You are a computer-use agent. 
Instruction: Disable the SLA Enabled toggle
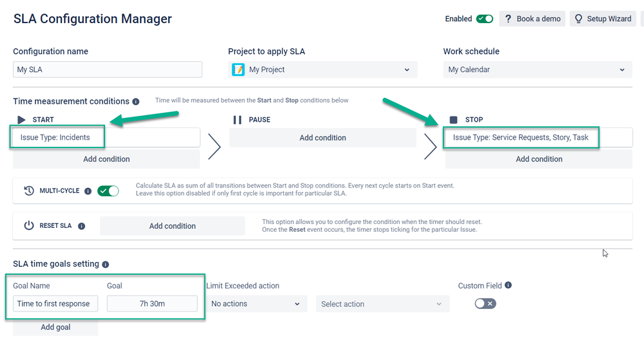pyautogui.click(x=485, y=19)
